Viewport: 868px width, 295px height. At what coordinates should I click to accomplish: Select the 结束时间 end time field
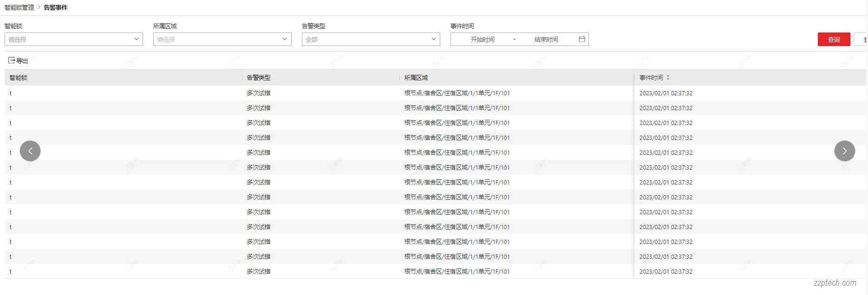546,39
